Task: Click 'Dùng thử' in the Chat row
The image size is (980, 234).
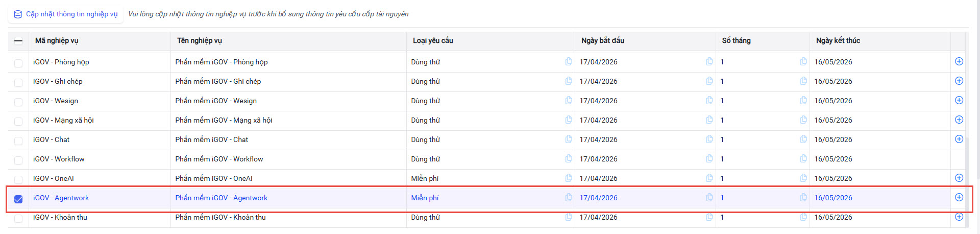Action: click(426, 139)
